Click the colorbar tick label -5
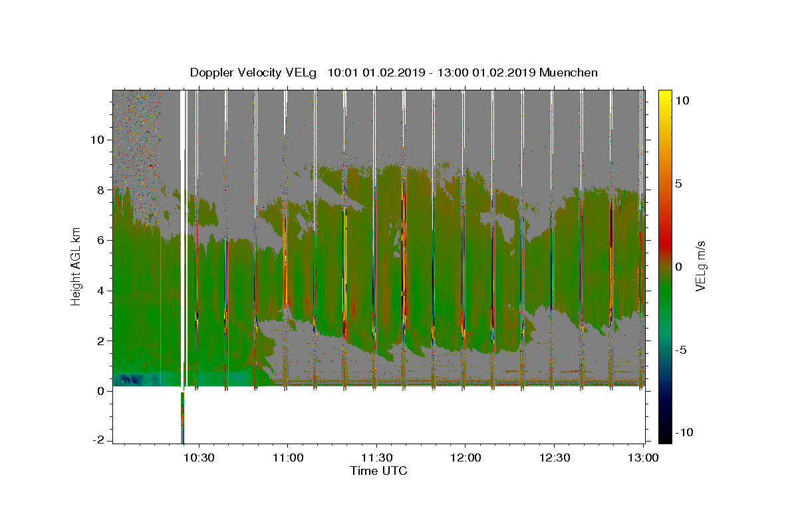The image size is (798, 532). pyautogui.click(x=681, y=350)
